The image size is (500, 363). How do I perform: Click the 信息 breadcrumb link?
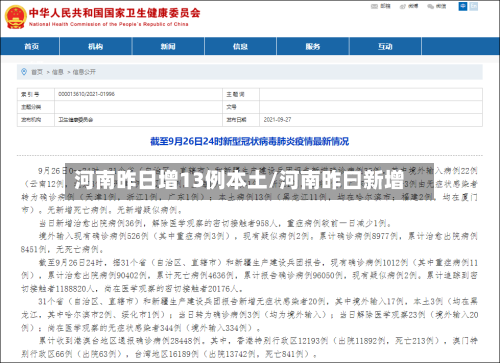point(58,72)
